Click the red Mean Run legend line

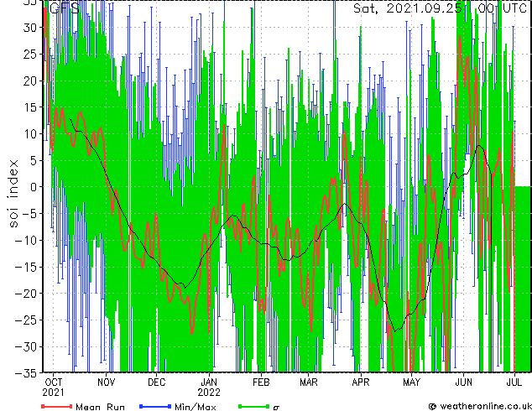tap(57, 406)
